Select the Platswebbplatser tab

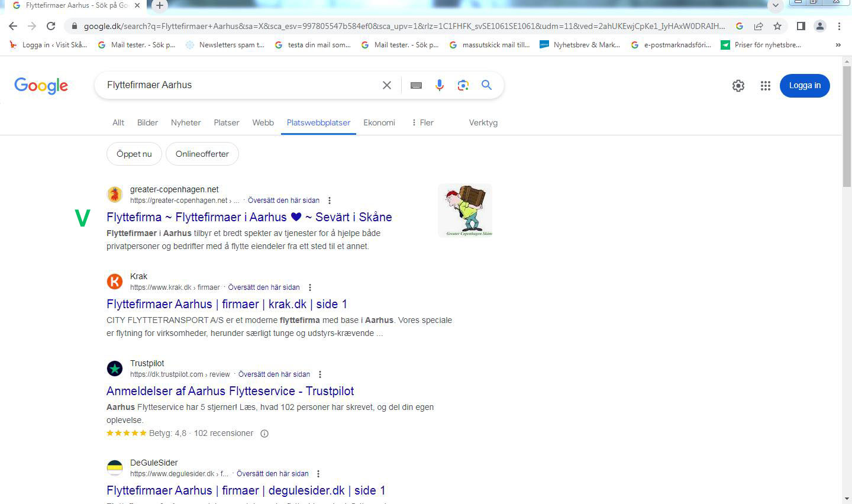(x=318, y=122)
